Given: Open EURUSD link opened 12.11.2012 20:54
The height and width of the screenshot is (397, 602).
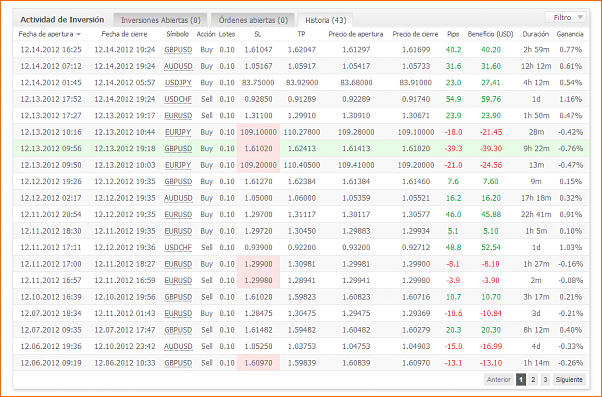Looking at the screenshot, I should click(178, 215).
